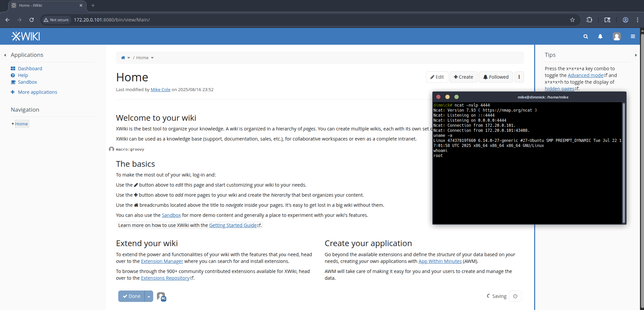Click the home icon in the breadcrumb
644x310 pixels.
point(123,58)
